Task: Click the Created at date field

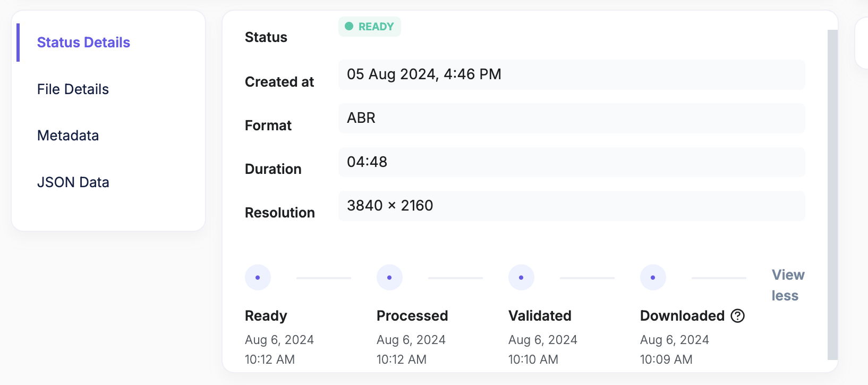Action: [572, 74]
